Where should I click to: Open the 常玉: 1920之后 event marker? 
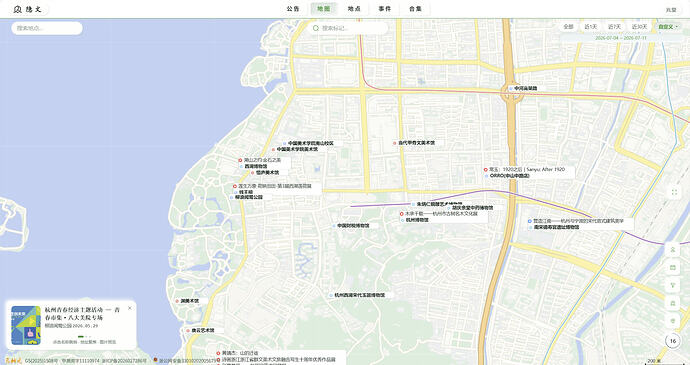(x=524, y=170)
